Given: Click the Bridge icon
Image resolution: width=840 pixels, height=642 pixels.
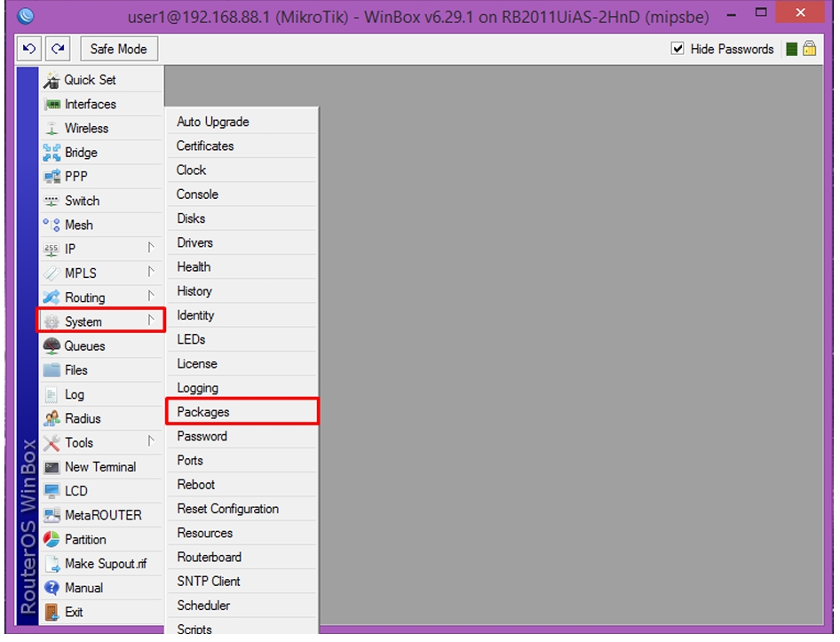Looking at the screenshot, I should coord(52,153).
